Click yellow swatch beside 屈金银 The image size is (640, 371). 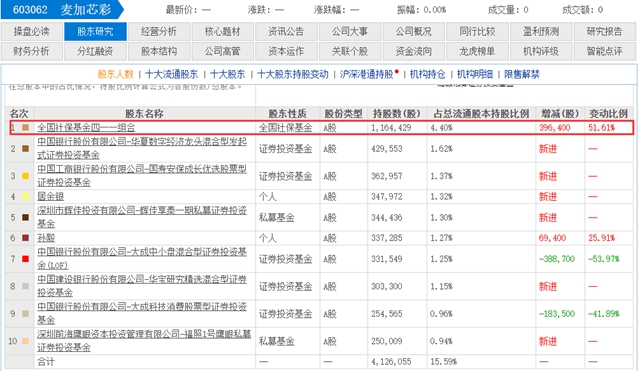point(26,197)
